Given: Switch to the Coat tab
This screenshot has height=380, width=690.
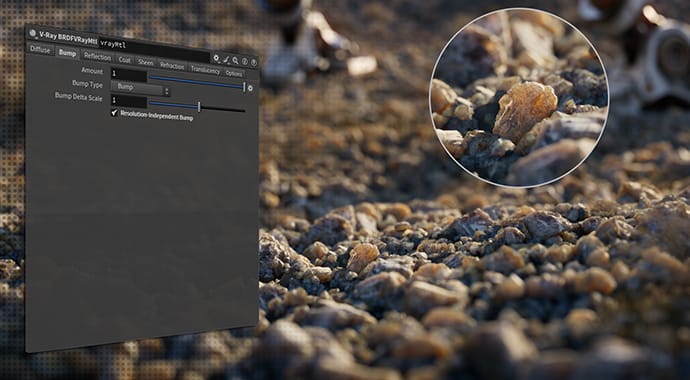Looking at the screenshot, I should (125, 60).
